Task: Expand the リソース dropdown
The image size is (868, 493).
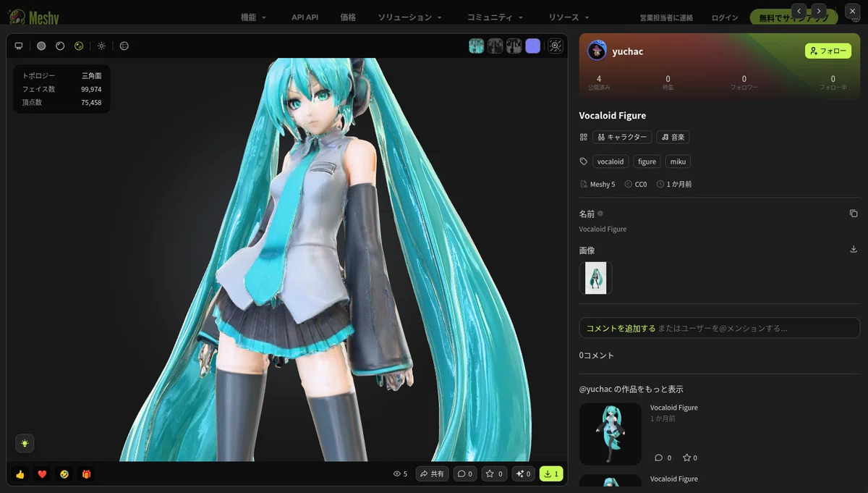Action: tap(569, 17)
